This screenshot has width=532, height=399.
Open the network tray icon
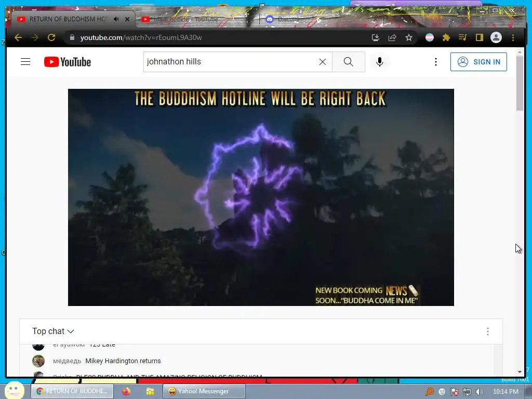pyautogui.click(x=467, y=392)
